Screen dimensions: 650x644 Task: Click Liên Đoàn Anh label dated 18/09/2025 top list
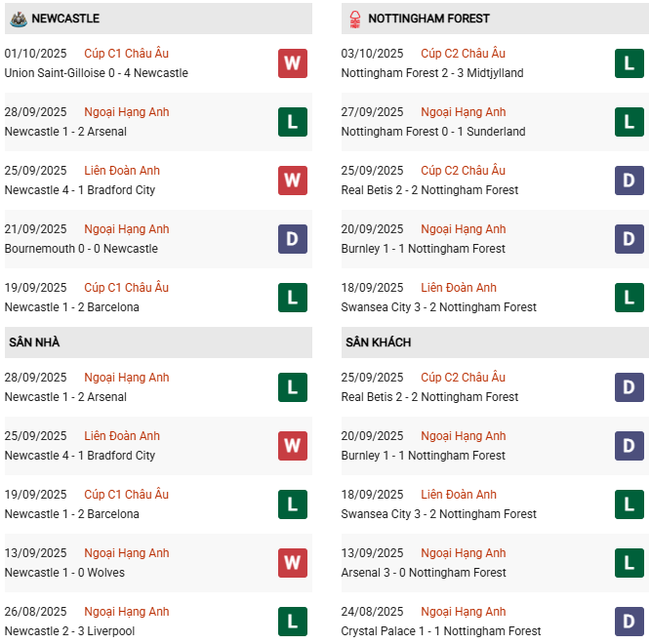click(459, 288)
